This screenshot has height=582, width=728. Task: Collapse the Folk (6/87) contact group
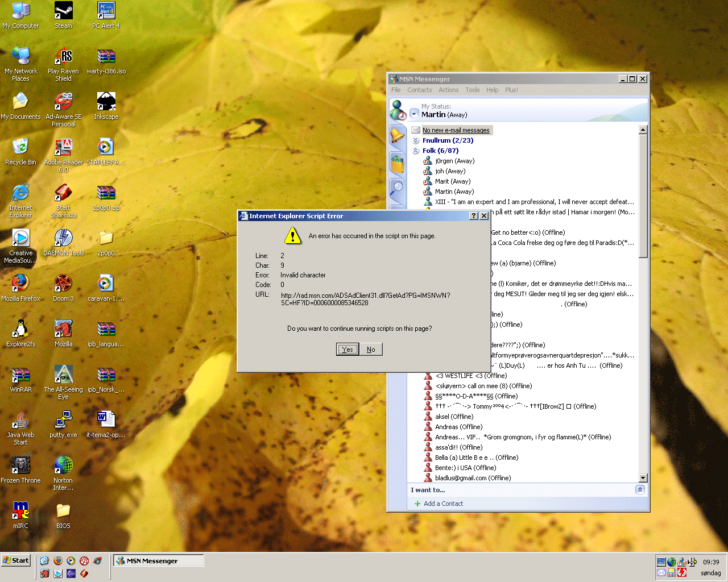pos(416,151)
